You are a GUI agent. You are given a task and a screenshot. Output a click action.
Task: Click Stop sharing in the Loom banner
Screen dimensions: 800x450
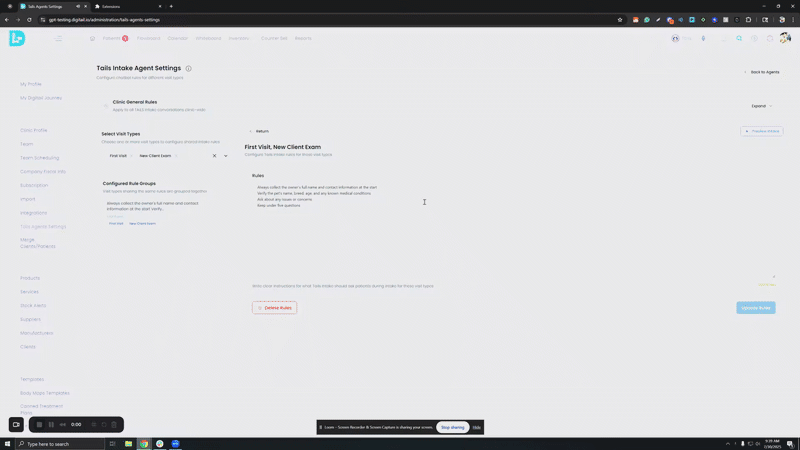[453, 427]
